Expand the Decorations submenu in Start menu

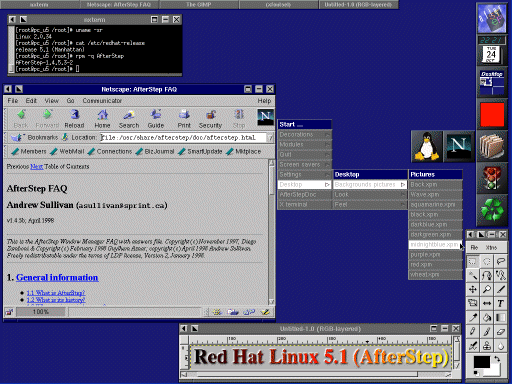[304, 135]
